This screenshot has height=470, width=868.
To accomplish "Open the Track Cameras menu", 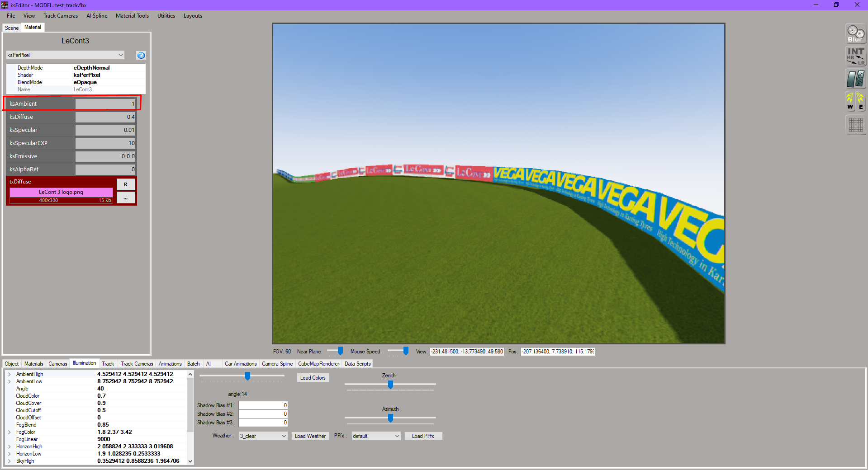I will click(x=61, y=16).
